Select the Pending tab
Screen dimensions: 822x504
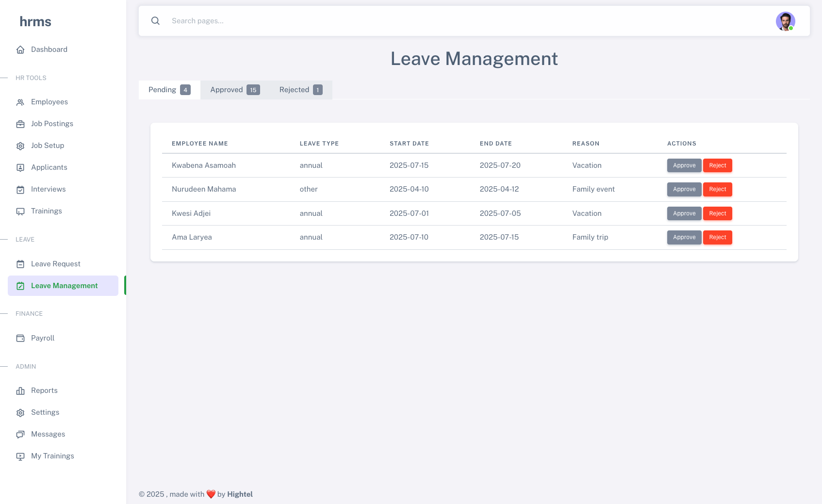169,90
